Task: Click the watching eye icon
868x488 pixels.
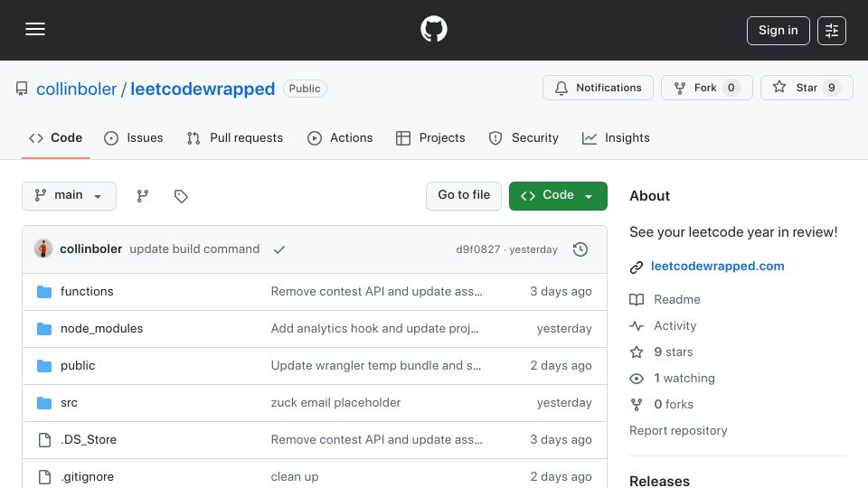Action: click(637, 379)
